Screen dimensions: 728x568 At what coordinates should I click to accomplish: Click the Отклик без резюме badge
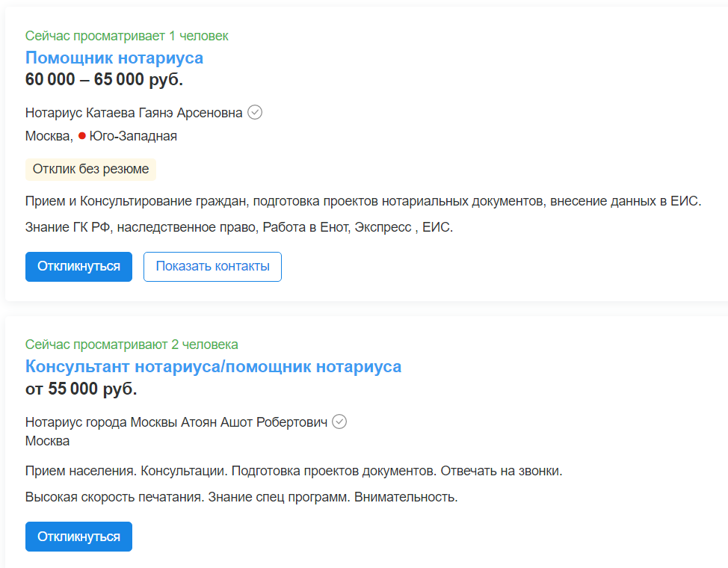[x=90, y=169]
